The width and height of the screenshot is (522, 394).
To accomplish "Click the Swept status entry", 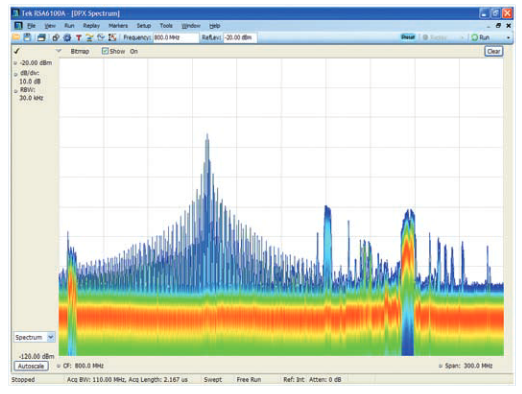I will [x=213, y=379].
